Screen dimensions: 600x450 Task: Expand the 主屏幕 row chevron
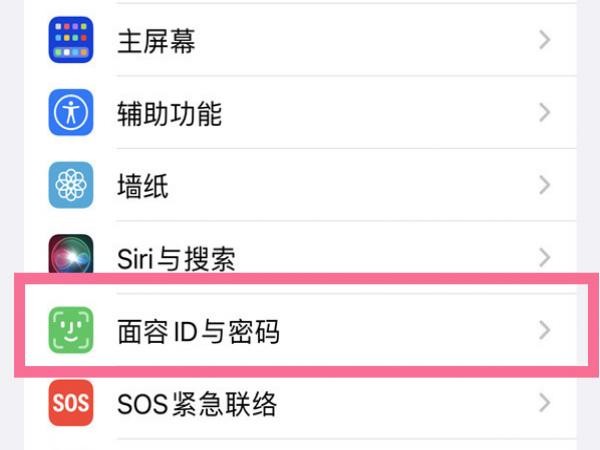(x=545, y=40)
